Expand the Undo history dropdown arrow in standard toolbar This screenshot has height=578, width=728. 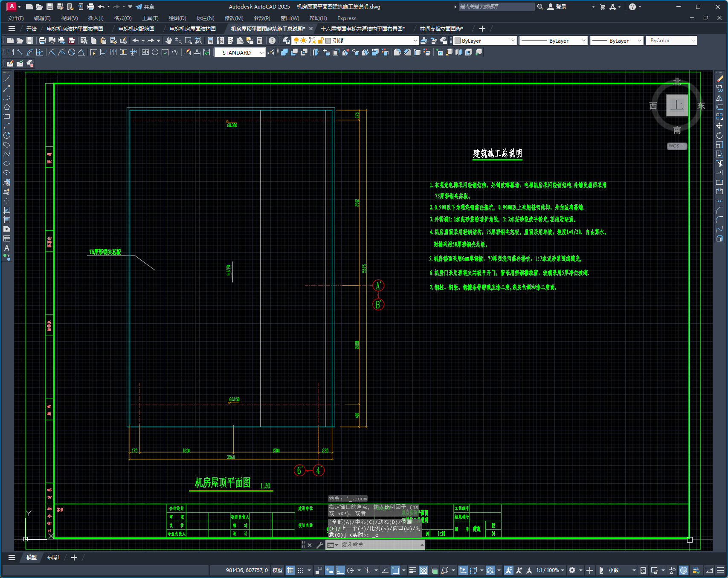click(143, 41)
